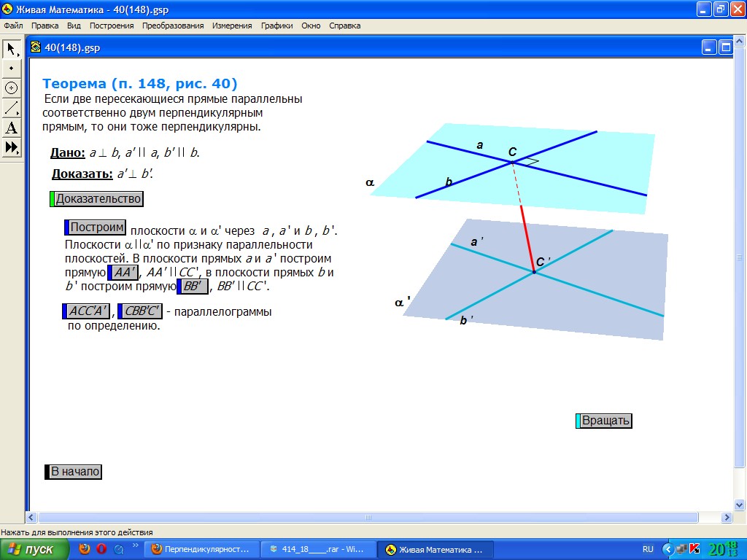Viewport: 747px width, 560px height.
Task: Launch Firefox from quick launch bar
Action: 85,549
